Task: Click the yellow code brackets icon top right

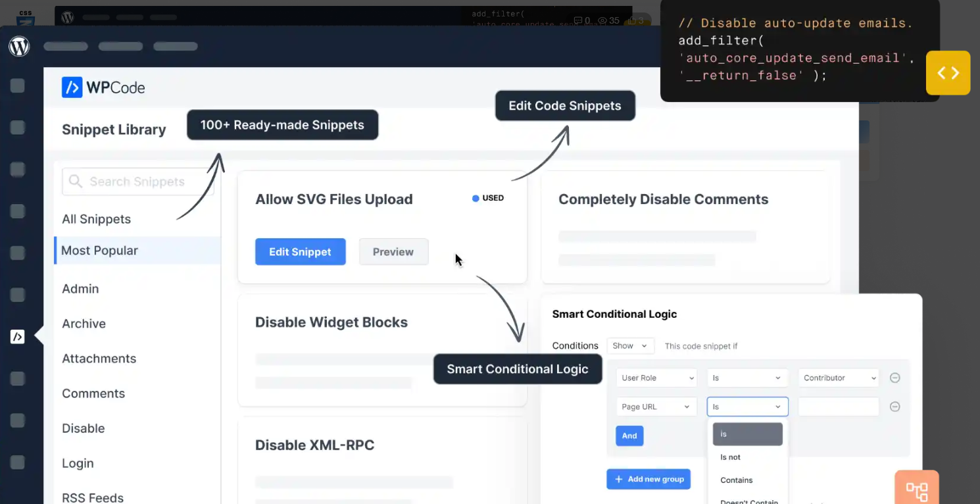Action: coord(948,73)
